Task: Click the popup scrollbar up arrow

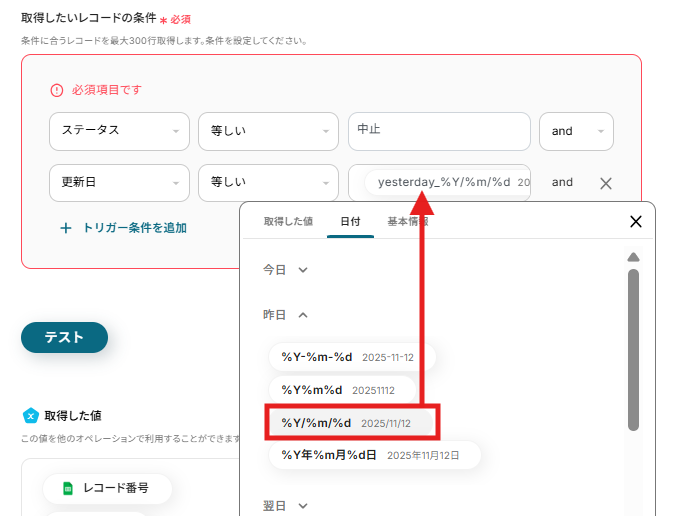Action: [633, 257]
